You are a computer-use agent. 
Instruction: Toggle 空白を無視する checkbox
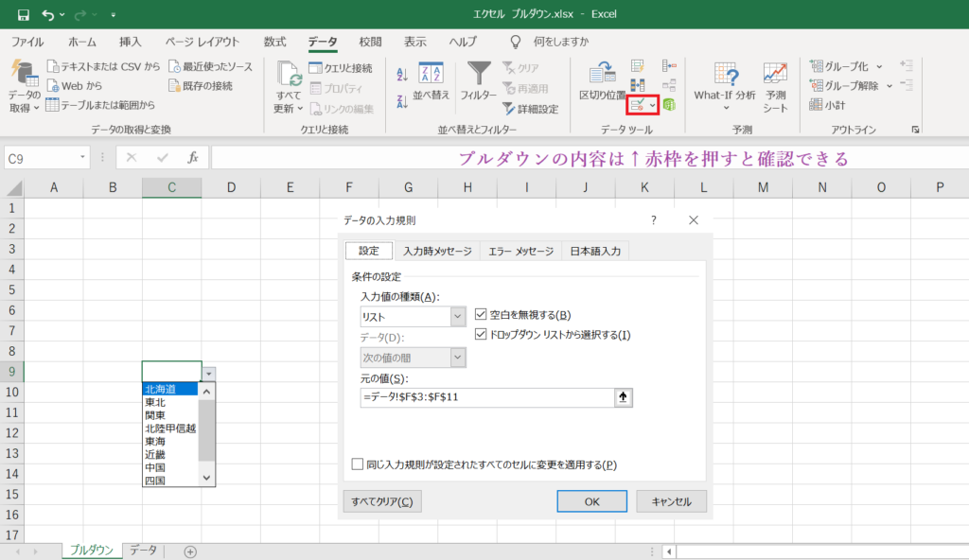481,314
